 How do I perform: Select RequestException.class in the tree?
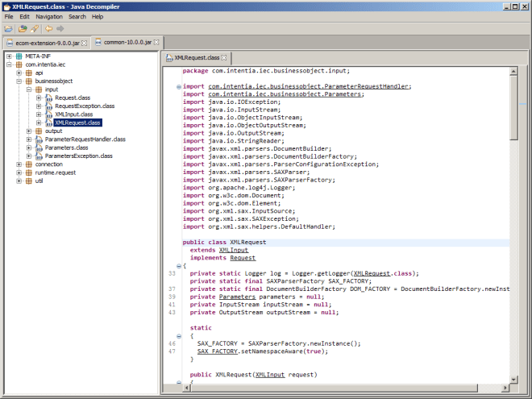pos(85,106)
